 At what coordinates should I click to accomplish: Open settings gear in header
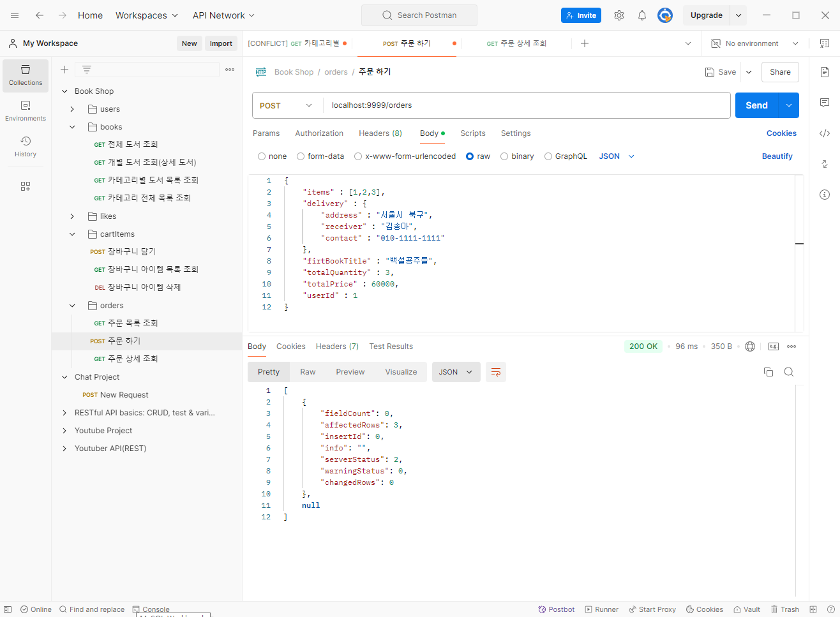coord(619,15)
